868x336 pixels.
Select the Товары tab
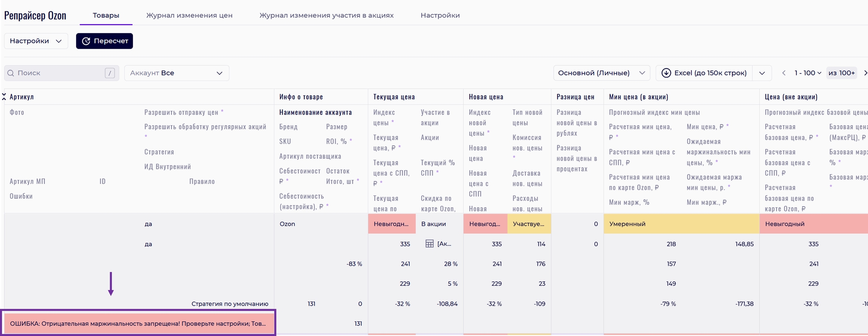click(x=106, y=15)
